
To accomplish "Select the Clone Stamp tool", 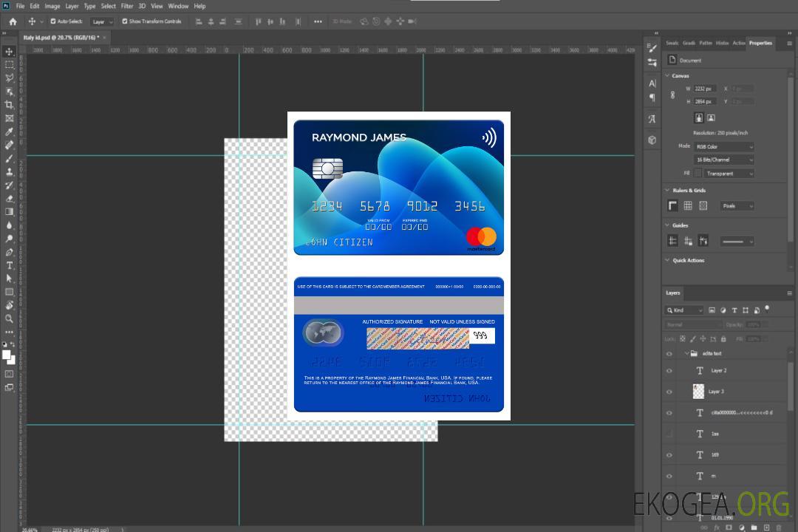I will 9,172.
